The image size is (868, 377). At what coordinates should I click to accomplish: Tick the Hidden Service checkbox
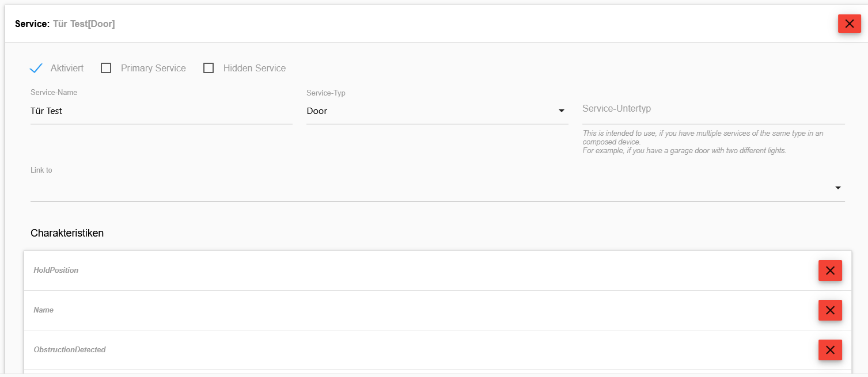pos(209,68)
